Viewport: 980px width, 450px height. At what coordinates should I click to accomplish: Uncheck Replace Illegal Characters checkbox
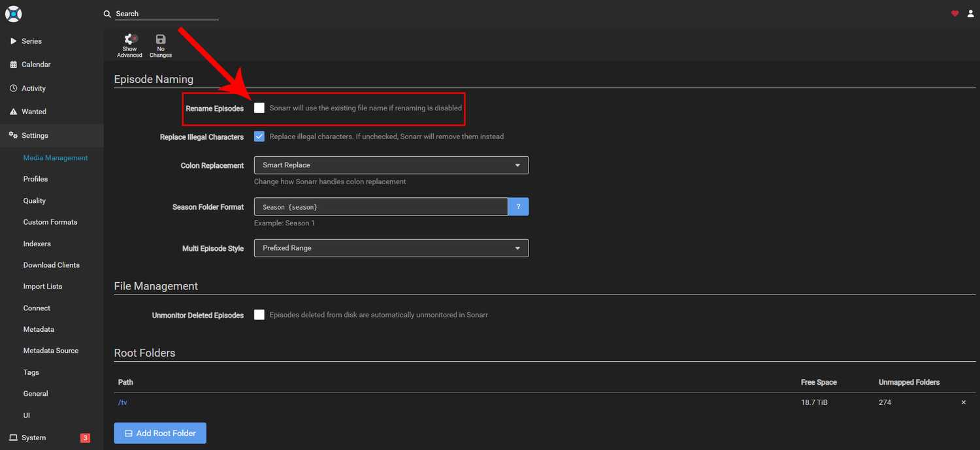259,137
